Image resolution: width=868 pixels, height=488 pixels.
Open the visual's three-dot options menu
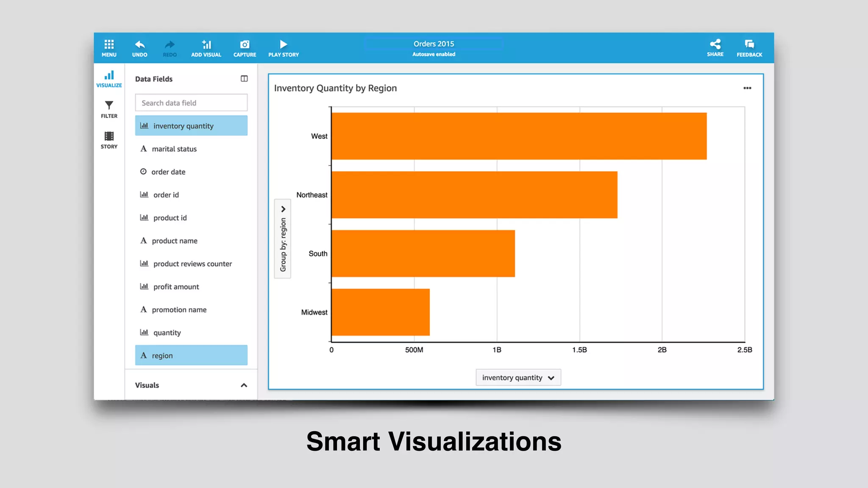point(747,88)
